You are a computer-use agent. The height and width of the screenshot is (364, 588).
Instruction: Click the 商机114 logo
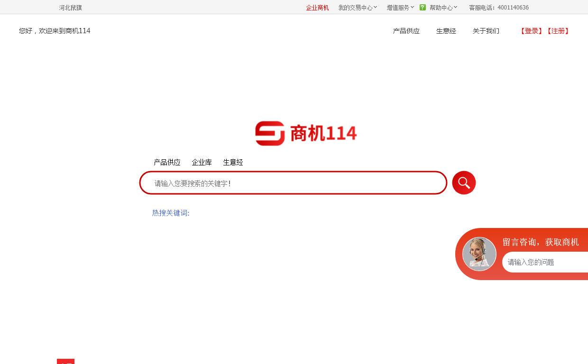click(306, 133)
